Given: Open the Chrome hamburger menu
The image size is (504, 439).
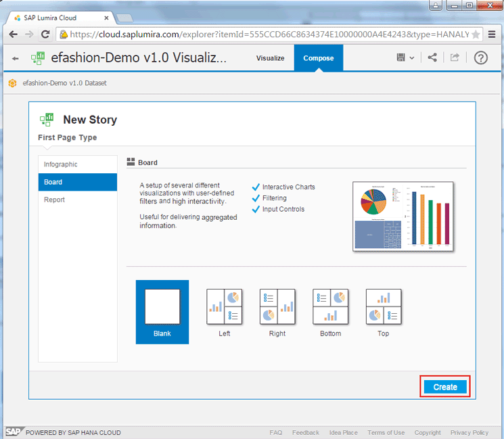Looking at the screenshot, I should [491, 34].
